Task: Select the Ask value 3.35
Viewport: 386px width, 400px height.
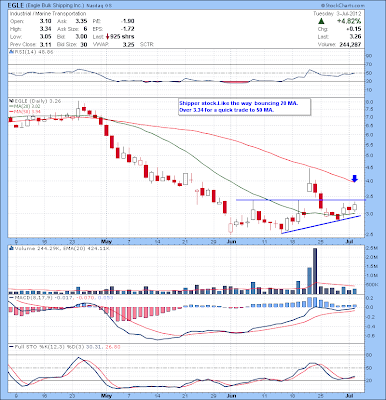Action: coord(81,21)
